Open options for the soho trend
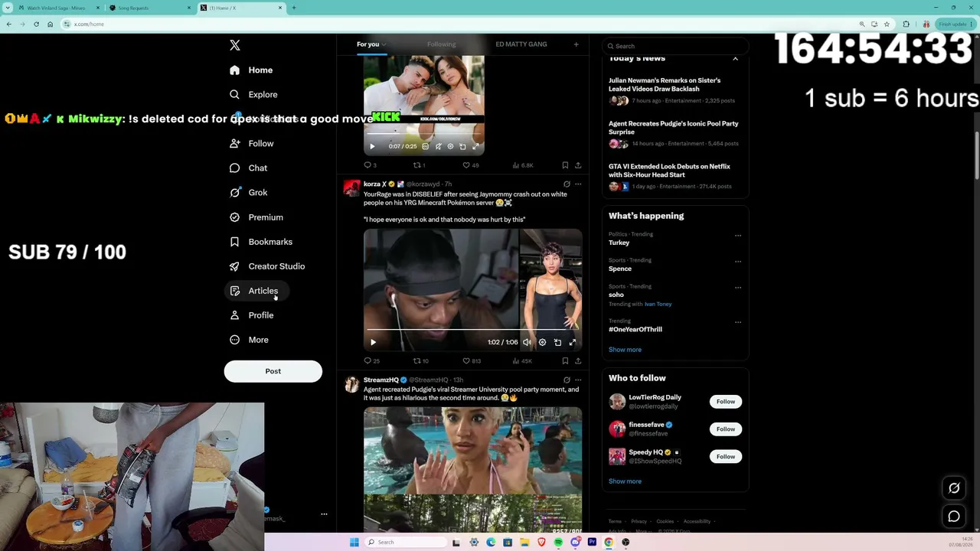Screen dimensions: 980x551 [738, 288]
